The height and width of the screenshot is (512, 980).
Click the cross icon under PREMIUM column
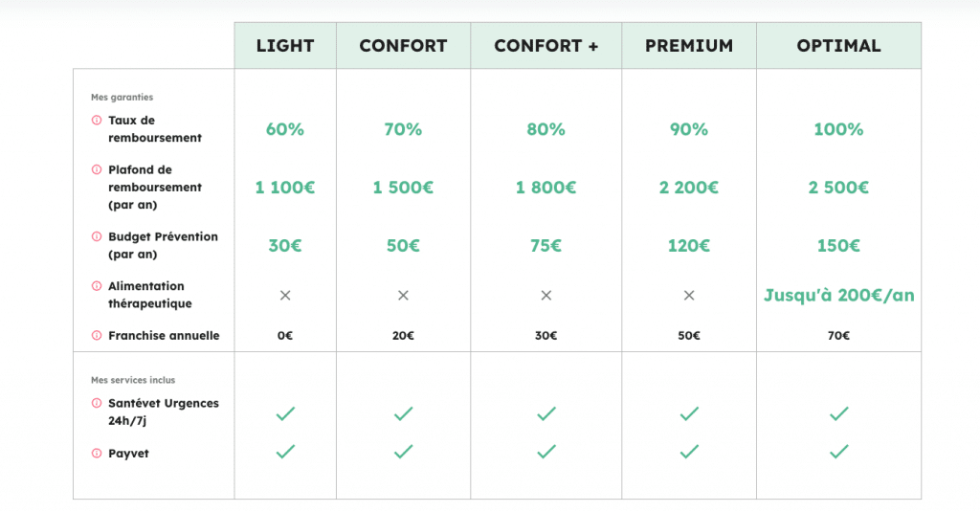[x=688, y=296]
